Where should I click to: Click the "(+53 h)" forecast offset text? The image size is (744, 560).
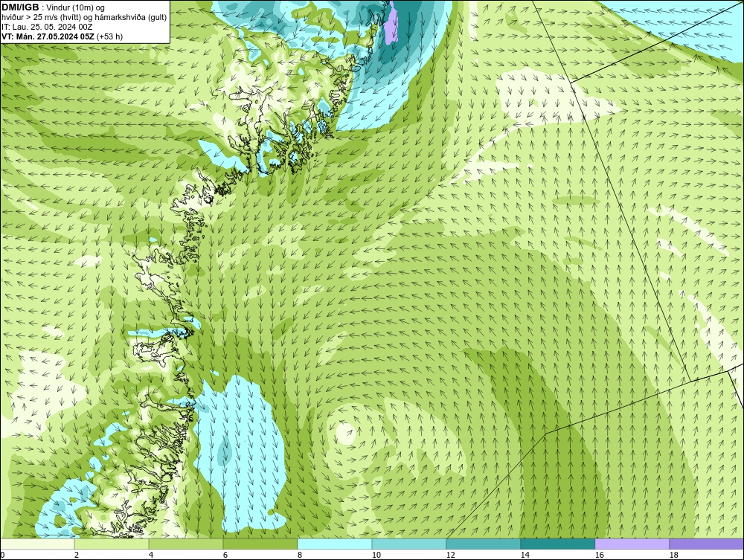109,36
